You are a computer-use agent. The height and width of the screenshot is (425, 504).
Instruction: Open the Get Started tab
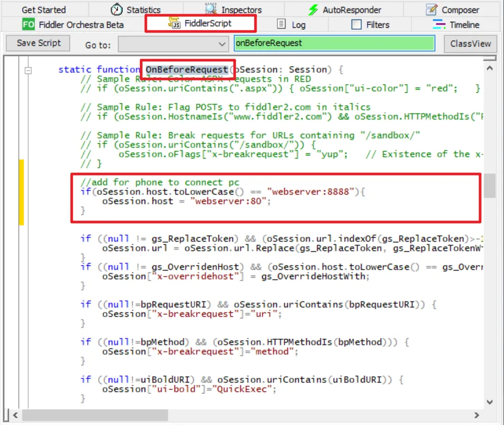(x=44, y=10)
